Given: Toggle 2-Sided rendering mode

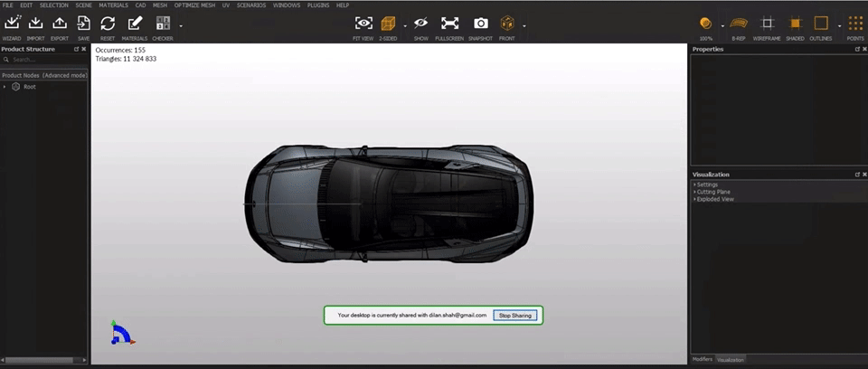Looking at the screenshot, I should (x=388, y=24).
